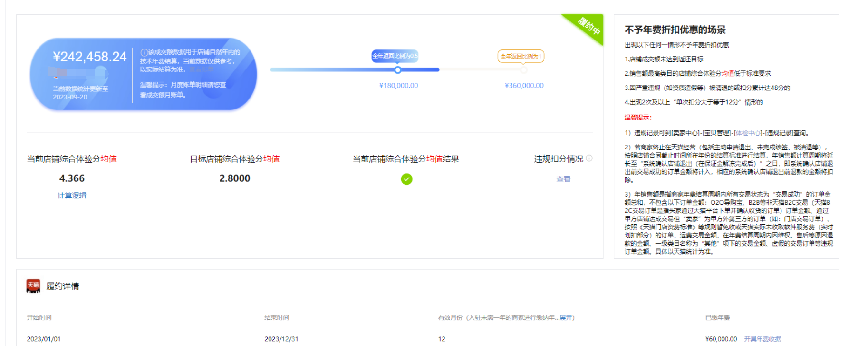
Task: Click the ¥180,000.00 progress marker dot
Action: click(x=398, y=70)
